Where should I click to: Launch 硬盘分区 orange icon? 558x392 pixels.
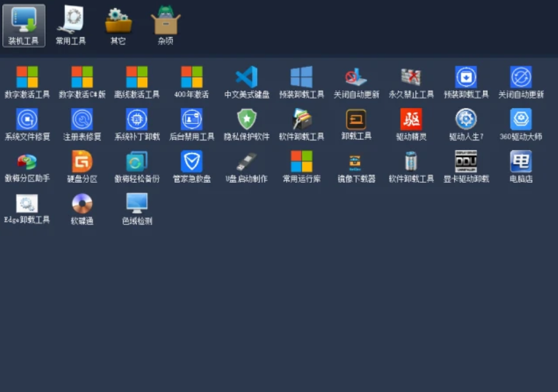(x=82, y=166)
